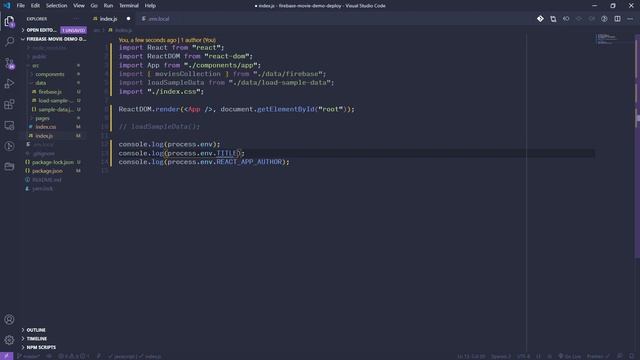The width and height of the screenshot is (640, 360).
Task: Click the notifications bell in status bar
Action: (x=632, y=356)
